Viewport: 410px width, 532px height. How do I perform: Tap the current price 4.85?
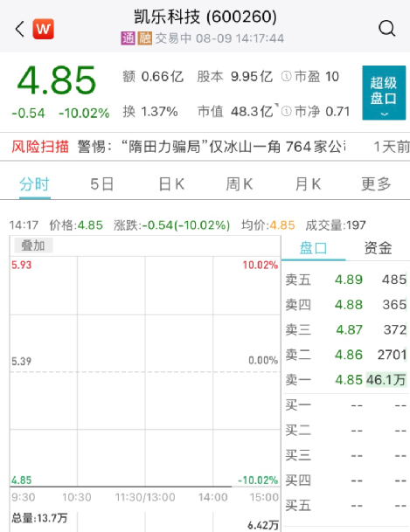(x=57, y=80)
